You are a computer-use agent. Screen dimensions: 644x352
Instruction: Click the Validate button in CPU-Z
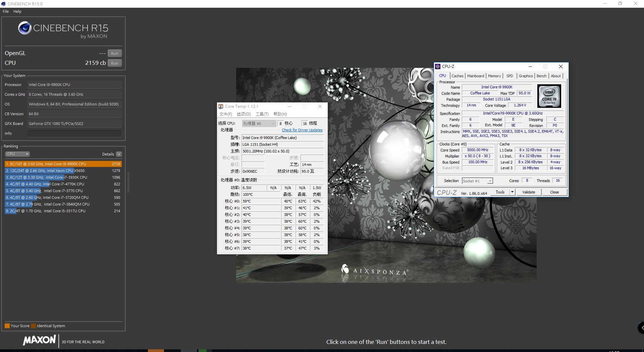point(529,192)
